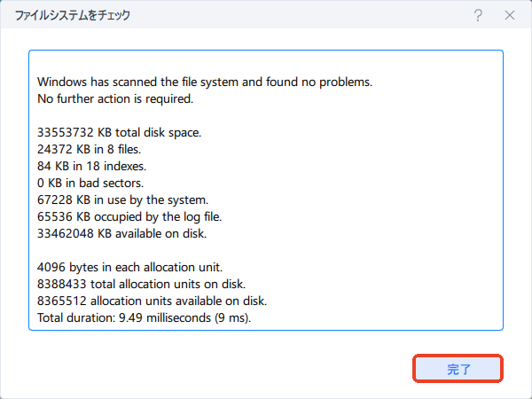This screenshot has height=399, width=532.
Task: Click the '4096 bytes in each allocation unit' line
Action: [132, 267]
